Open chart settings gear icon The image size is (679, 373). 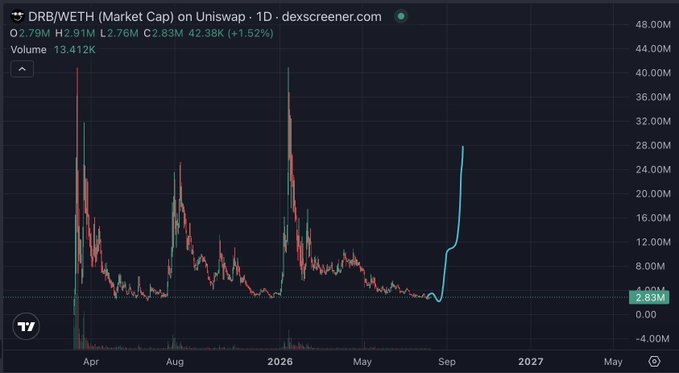click(x=654, y=361)
